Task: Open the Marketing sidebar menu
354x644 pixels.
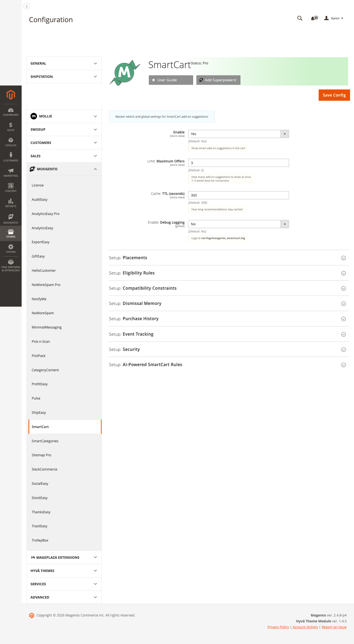Action: click(x=11, y=173)
